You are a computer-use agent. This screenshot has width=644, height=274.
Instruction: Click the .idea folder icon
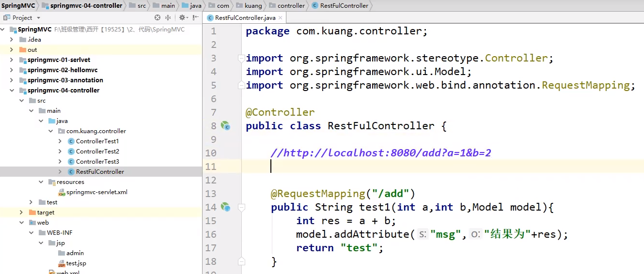(23, 40)
